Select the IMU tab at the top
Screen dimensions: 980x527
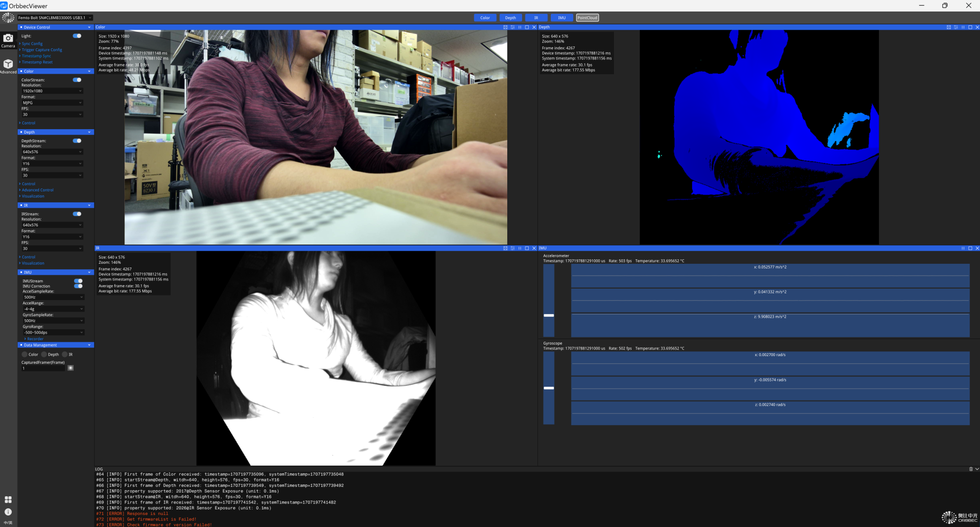562,18
